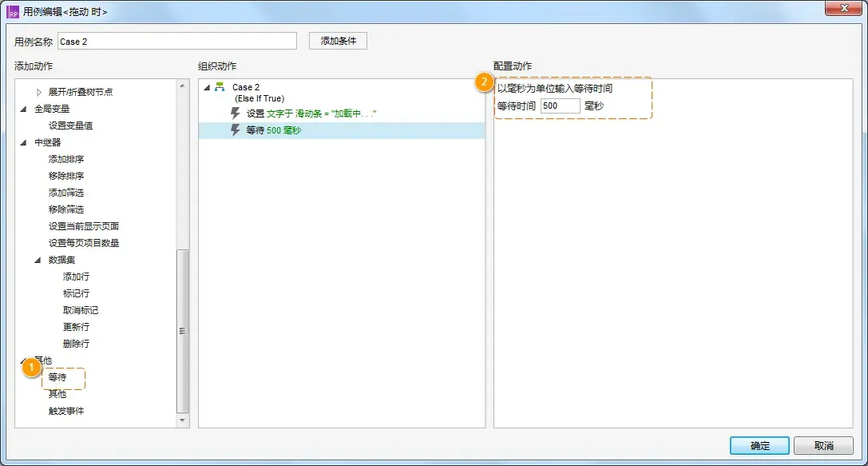Image resolution: width=868 pixels, height=466 pixels.
Task: Choose the 设置变量值 action
Action: [x=71, y=125]
